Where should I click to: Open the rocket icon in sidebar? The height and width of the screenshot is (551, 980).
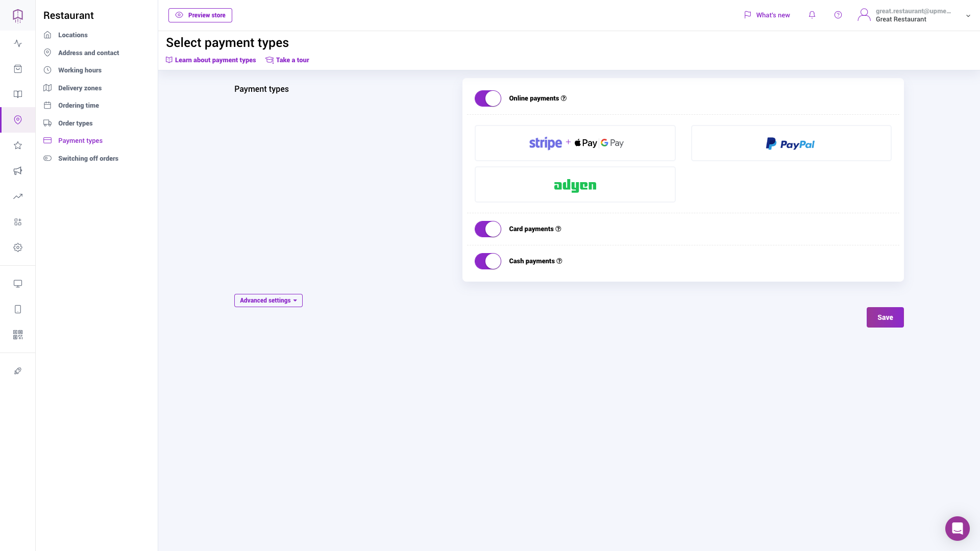(x=18, y=371)
